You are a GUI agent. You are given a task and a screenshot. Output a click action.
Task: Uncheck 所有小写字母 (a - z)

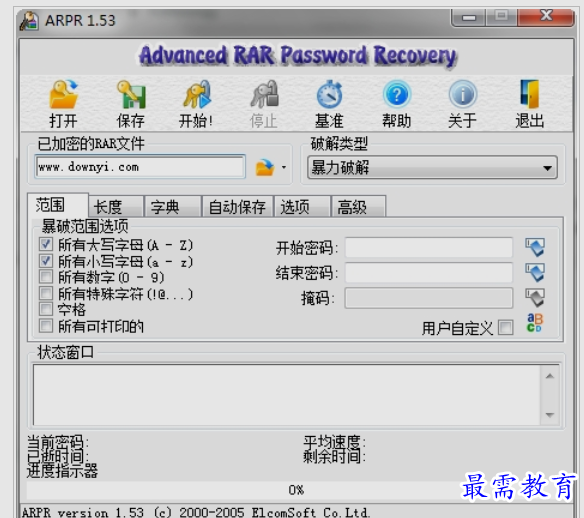click(46, 261)
